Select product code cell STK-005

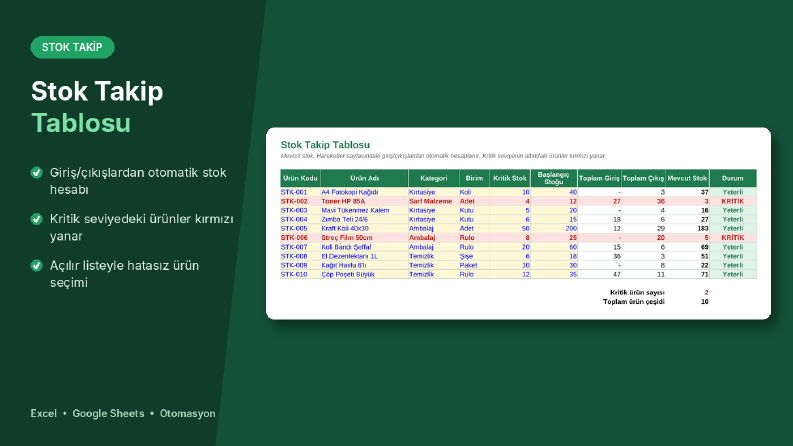pyautogui.click(x=300, y=229)
